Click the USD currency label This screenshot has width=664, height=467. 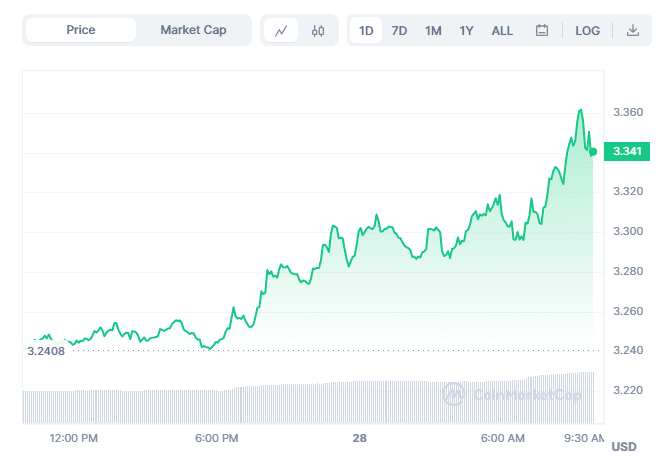pyautogui.click(x=624, y=447)
